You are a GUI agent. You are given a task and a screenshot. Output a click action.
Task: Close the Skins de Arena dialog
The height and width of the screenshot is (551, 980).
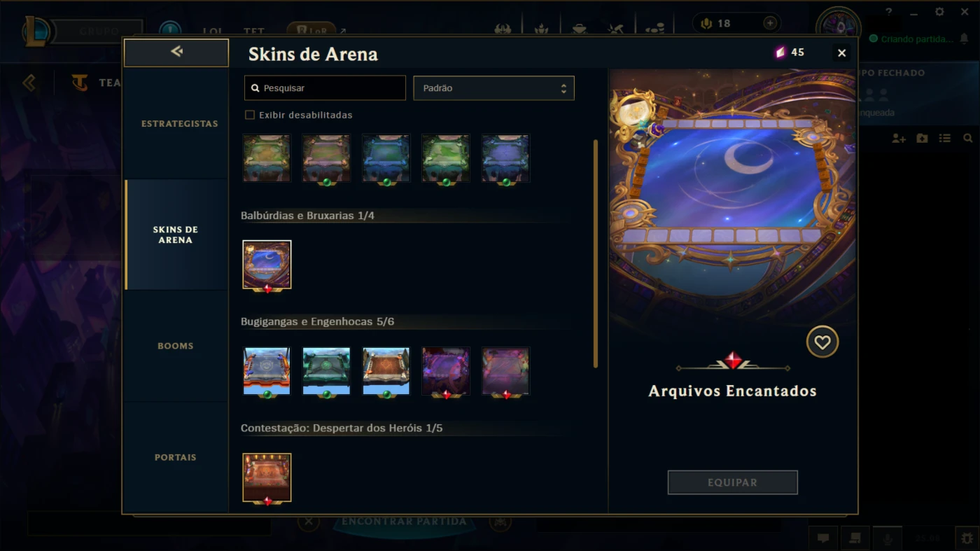(842, 53)
